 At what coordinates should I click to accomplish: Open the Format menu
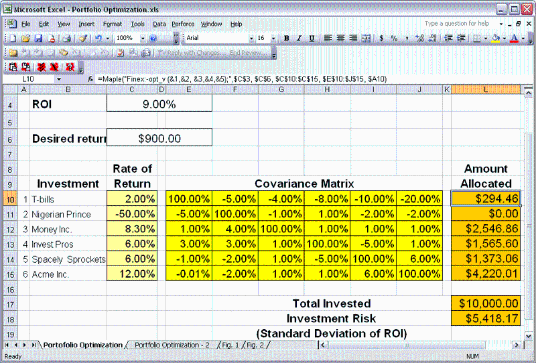click(112, 24)
